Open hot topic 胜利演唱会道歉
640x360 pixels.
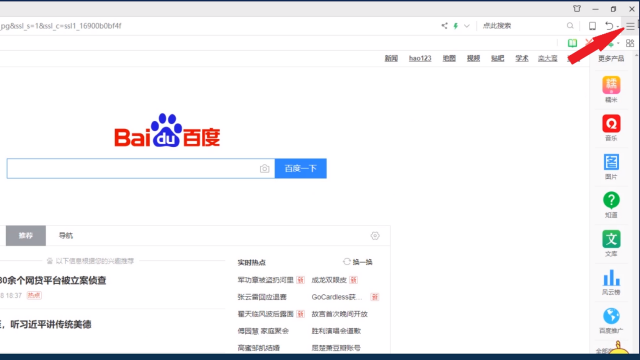tap(336, 331)
